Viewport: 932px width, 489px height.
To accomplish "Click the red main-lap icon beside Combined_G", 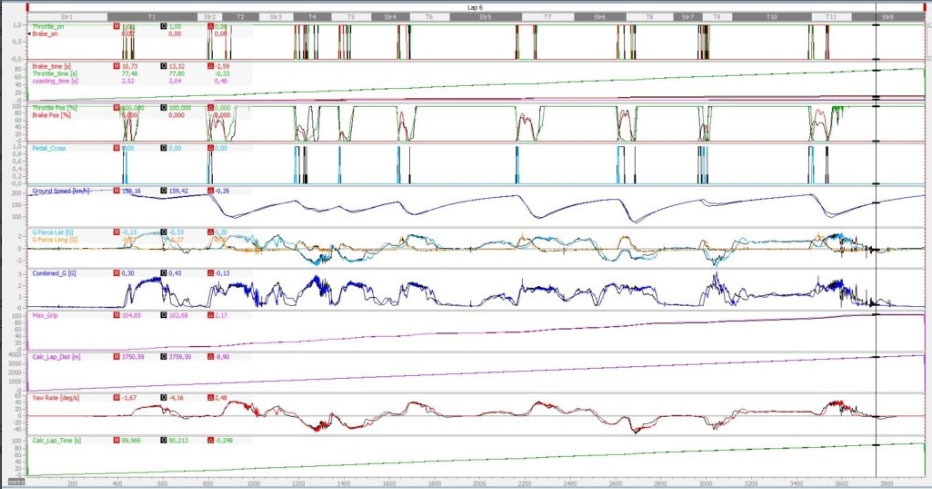I will click(118, 273).
